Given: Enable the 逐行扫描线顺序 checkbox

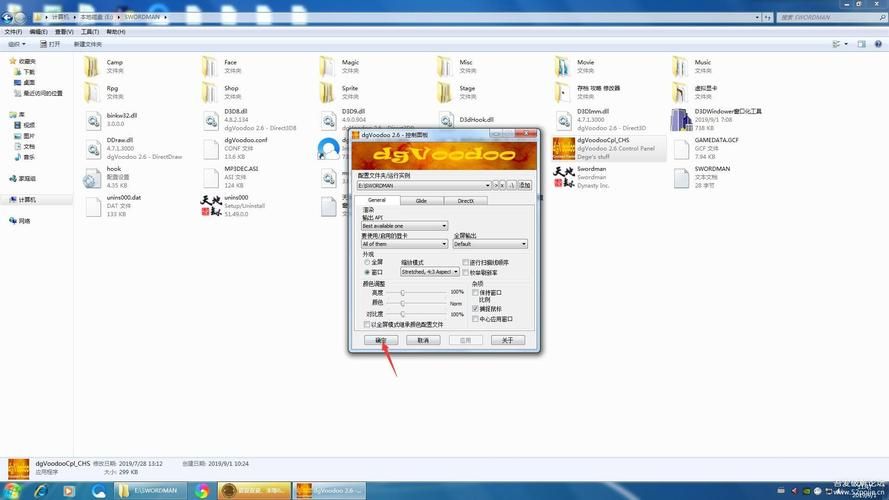Looking at the screenshot, I should pyautogui.click(x=466, y=262).
